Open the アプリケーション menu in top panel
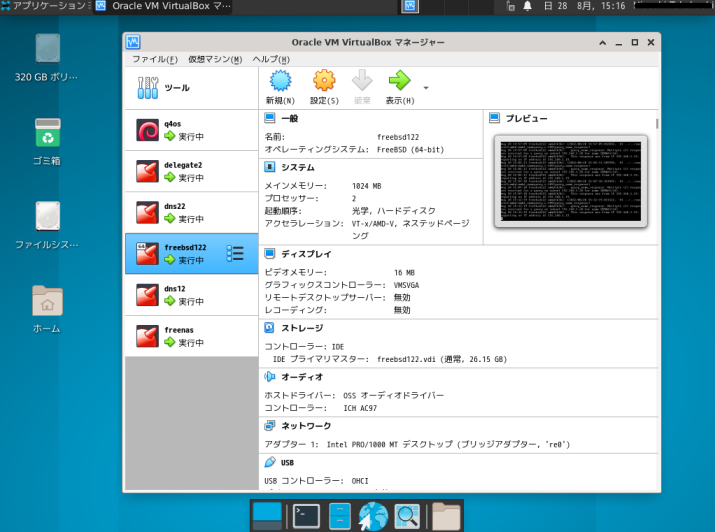715x532 pixels. point(46,6)
